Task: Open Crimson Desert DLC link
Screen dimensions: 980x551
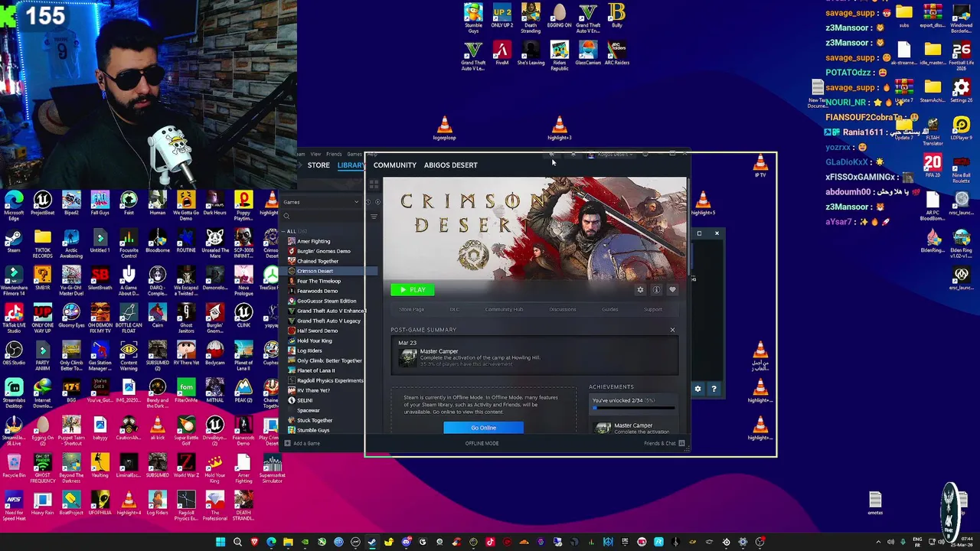Action: pos(455,309)
